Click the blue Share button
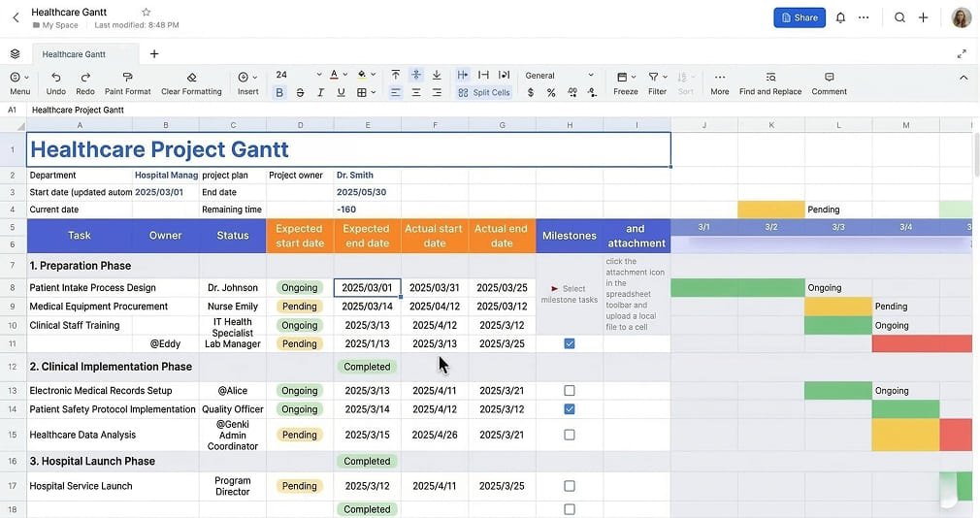Image resolution: width=980 pixels, height=518 pixels. click(799, 17)
